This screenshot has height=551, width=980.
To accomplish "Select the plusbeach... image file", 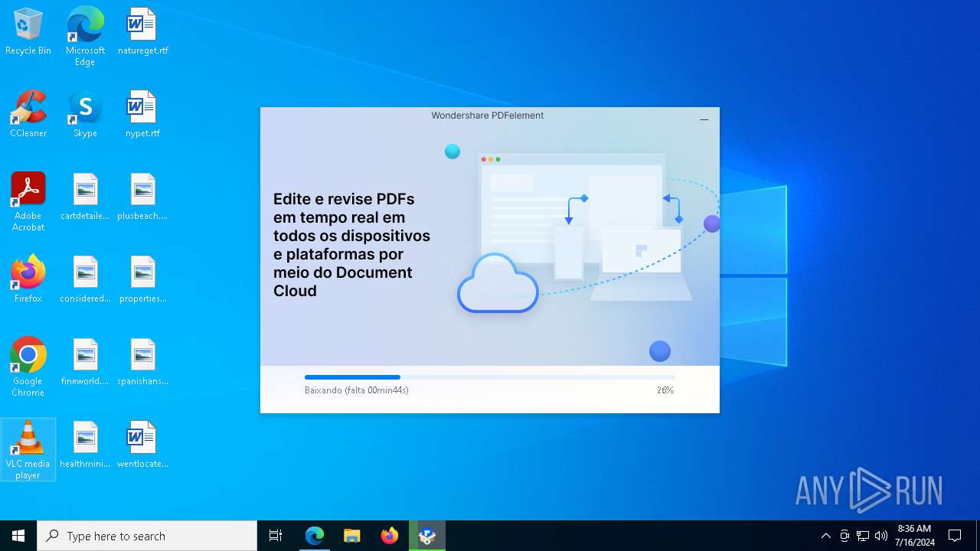I will tap(142, 197).
